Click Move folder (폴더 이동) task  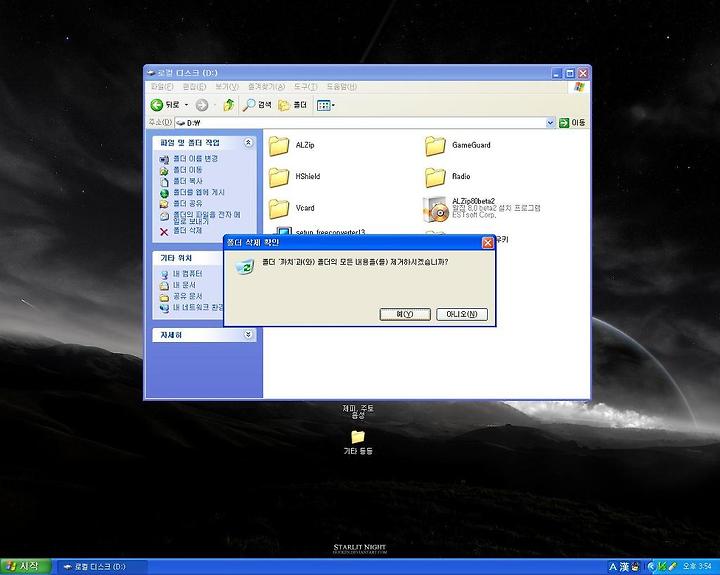click(x=187, y=170)
